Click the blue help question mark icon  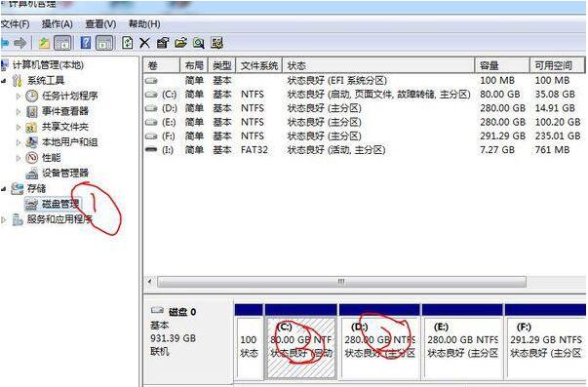pyautogui.click(x=86, y=43)
